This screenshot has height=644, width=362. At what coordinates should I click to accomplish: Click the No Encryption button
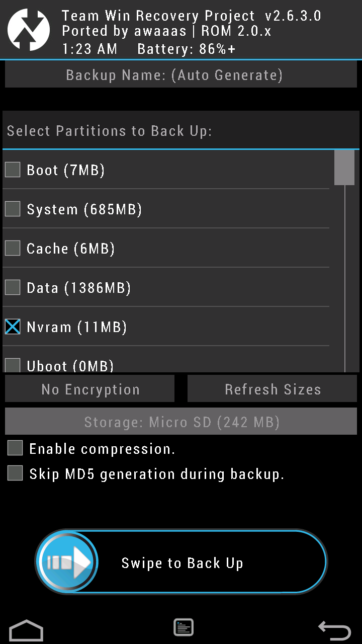[90, 388]
